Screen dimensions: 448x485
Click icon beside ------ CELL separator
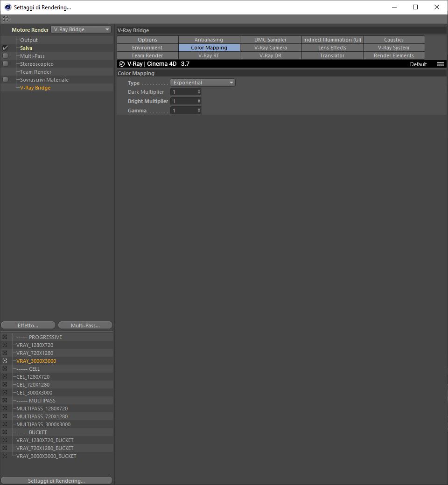click(x=5, y=369)
